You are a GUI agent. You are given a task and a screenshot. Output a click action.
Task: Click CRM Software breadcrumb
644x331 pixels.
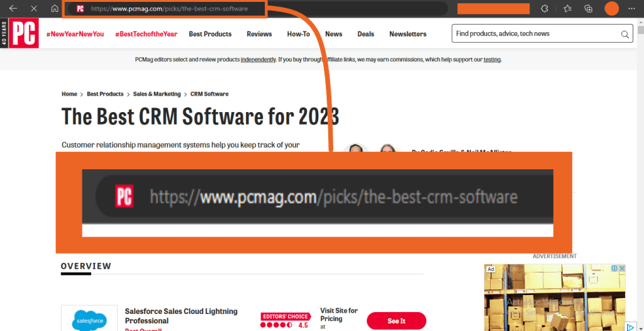(x=209, y=94)
